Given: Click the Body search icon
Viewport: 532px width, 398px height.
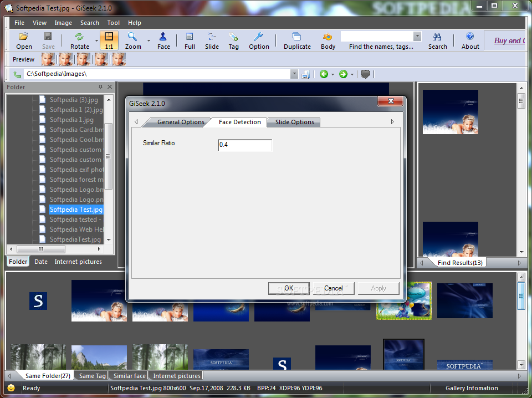Looking at the screenshot, I should (328, 40).
